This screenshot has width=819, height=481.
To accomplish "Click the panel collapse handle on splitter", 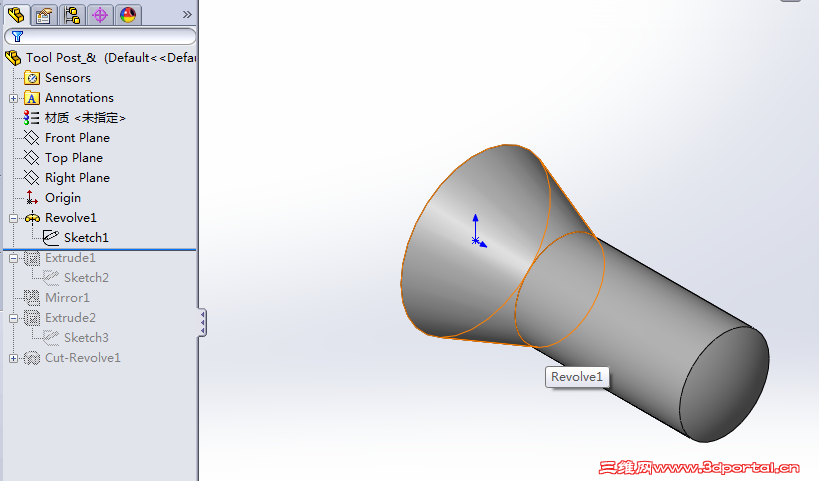I will [x=202, y=322].
